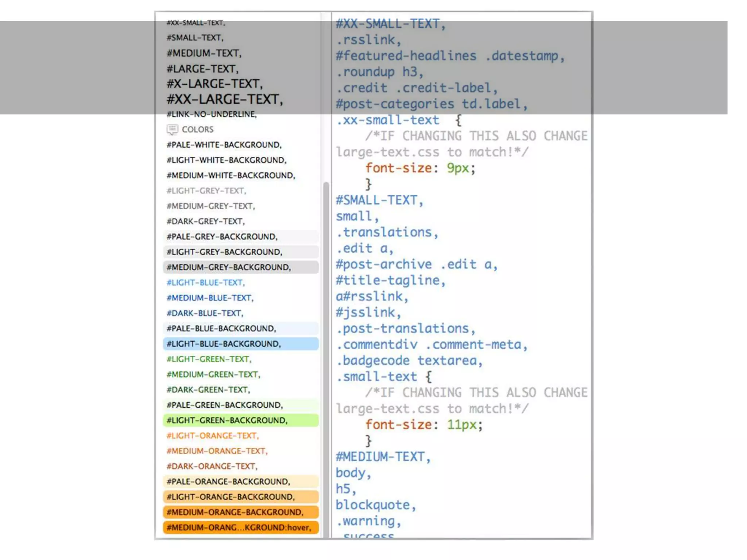Select #PALE-ORANGE-BACKGROUND sidebar item
The width and height of the screenshot is (747, 560).
click(x=228, y=482)
